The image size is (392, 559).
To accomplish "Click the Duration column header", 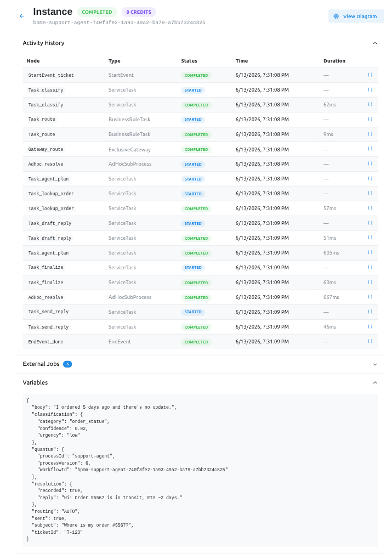I will pos(334,61).
